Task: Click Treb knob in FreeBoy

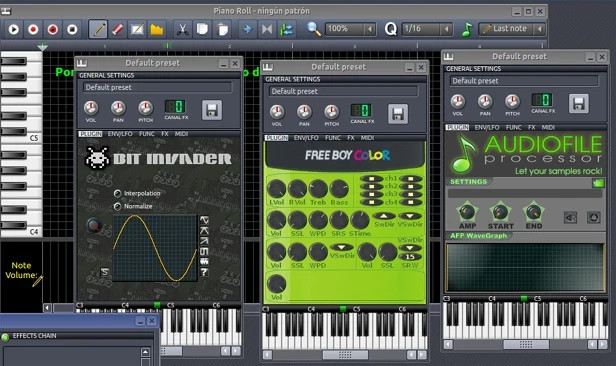Action: [318, 189]
